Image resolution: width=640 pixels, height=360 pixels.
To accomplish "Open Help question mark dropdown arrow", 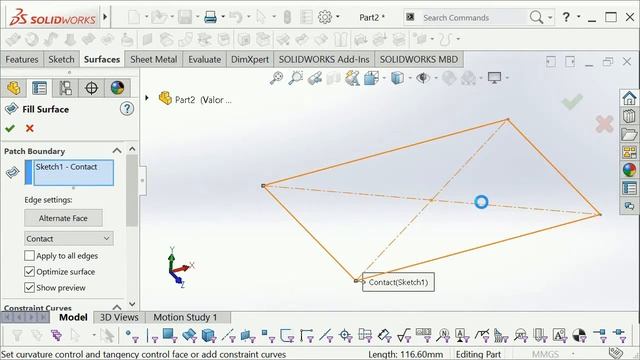I will (x=578, y=17).
